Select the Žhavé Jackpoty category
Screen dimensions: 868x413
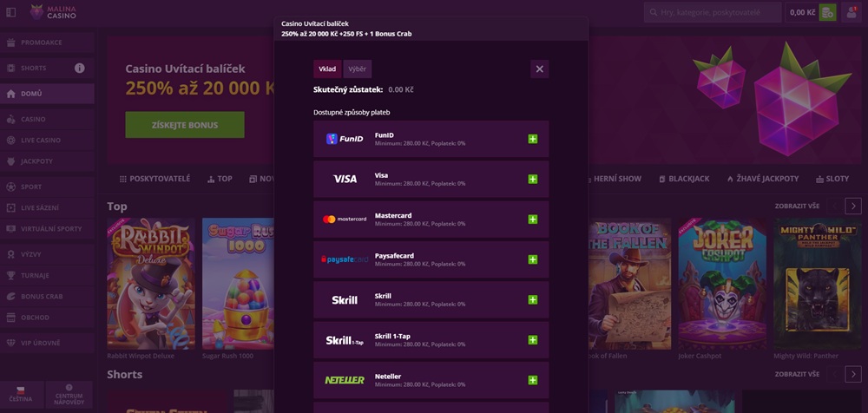(x=763, y=179)
